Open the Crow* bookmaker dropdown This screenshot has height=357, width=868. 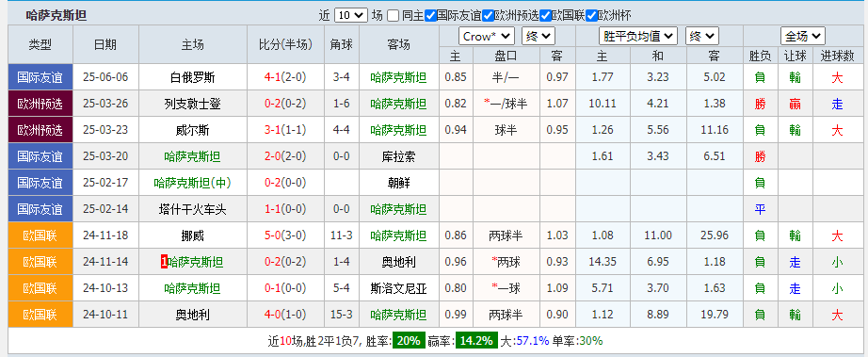487,37
